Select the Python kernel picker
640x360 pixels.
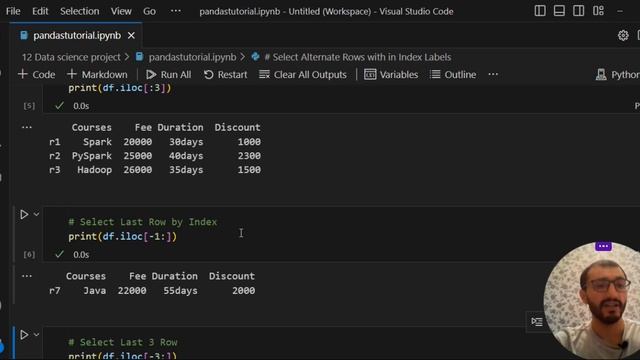tap(618, 75)
